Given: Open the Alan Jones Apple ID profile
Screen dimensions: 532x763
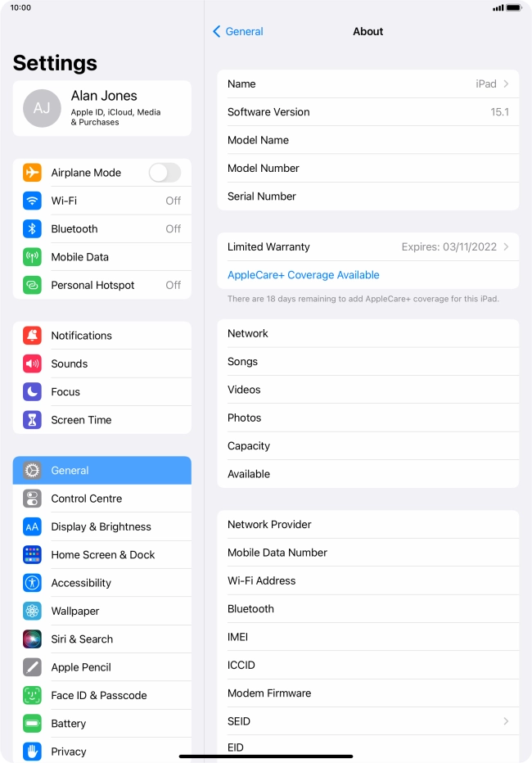Looking at the screenshot, I should pos(102,108).
